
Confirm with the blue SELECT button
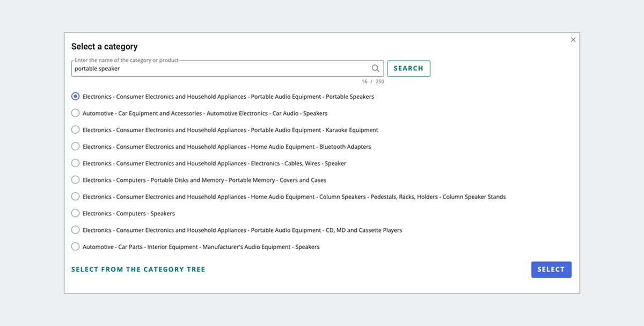click(x=551, y=270)
